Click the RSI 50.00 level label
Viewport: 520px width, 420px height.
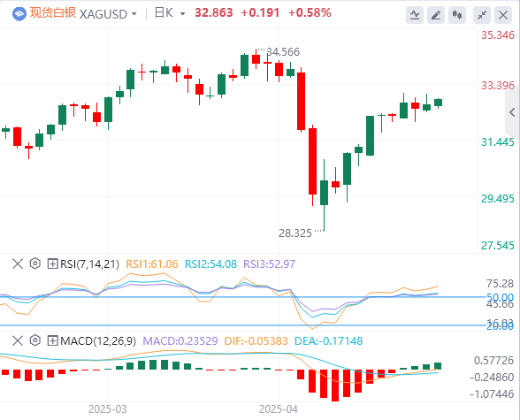(x=500, y=297)
